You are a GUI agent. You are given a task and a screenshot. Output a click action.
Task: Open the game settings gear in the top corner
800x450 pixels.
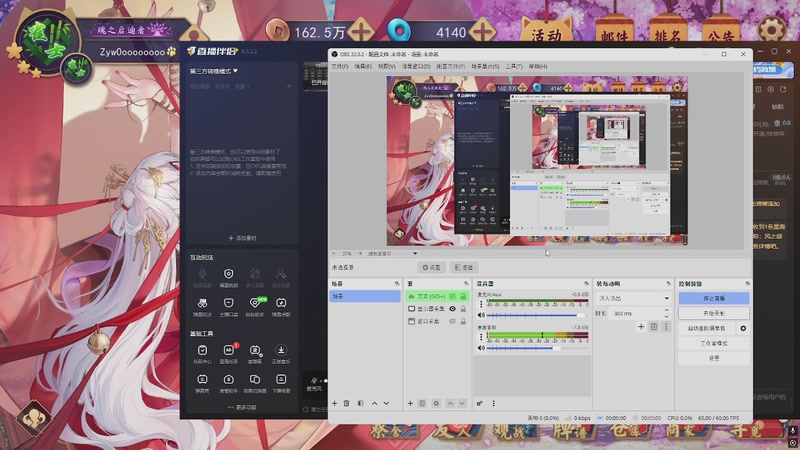[771, 29]
